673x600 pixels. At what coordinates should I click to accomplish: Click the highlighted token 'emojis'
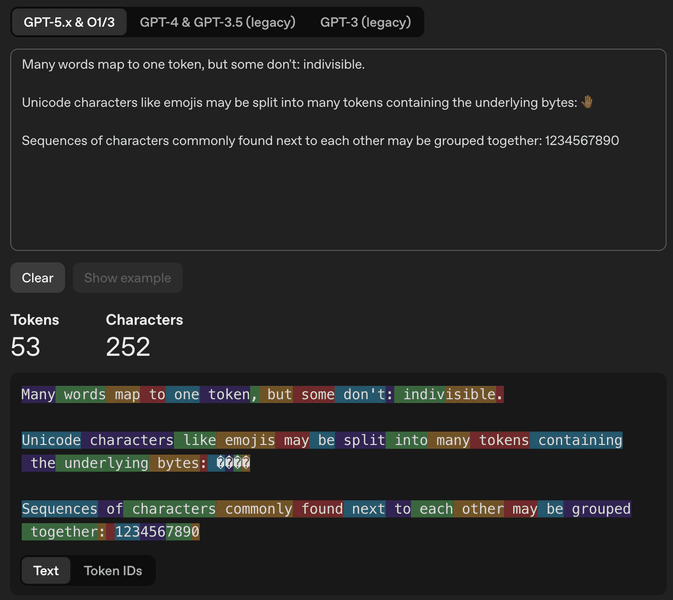tap(246, 440)
